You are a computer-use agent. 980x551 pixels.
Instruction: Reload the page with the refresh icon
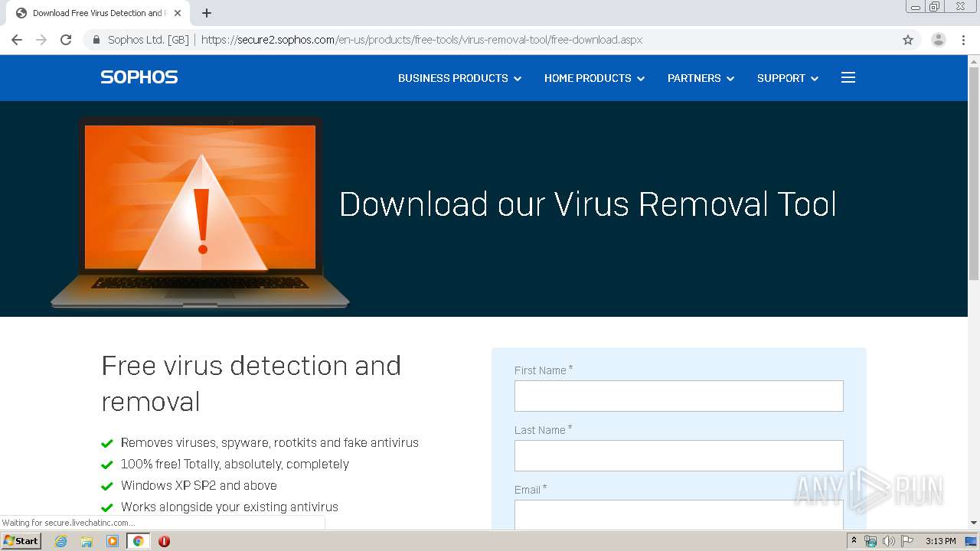coord(66,40)
